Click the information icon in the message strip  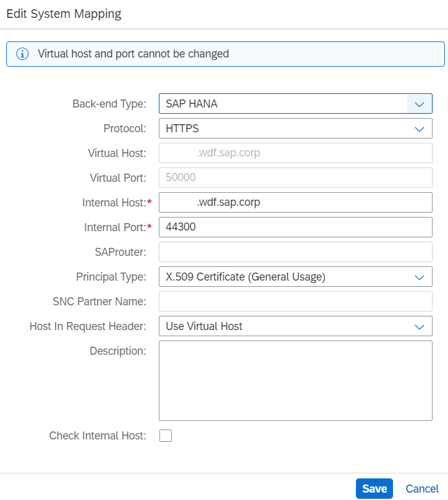(22, 54)
